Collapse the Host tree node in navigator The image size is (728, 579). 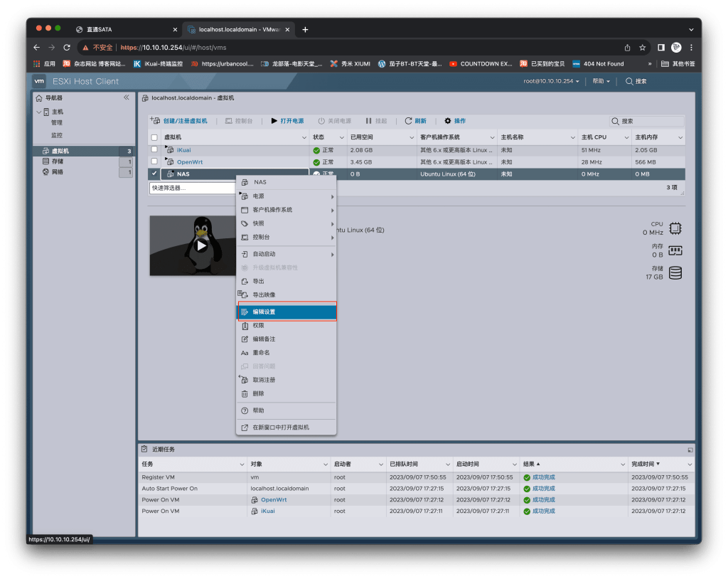pyautogui.click(x=39, y=112)
